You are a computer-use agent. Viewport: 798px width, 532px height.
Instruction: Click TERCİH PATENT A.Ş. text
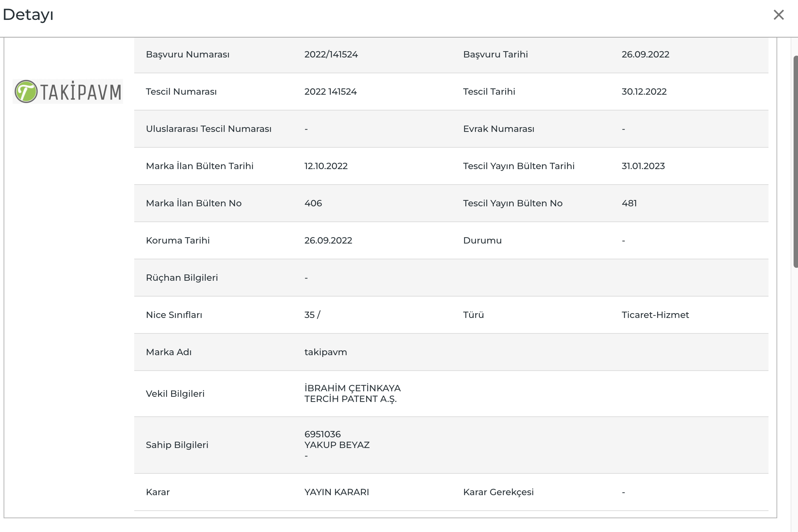click(350, 399)
